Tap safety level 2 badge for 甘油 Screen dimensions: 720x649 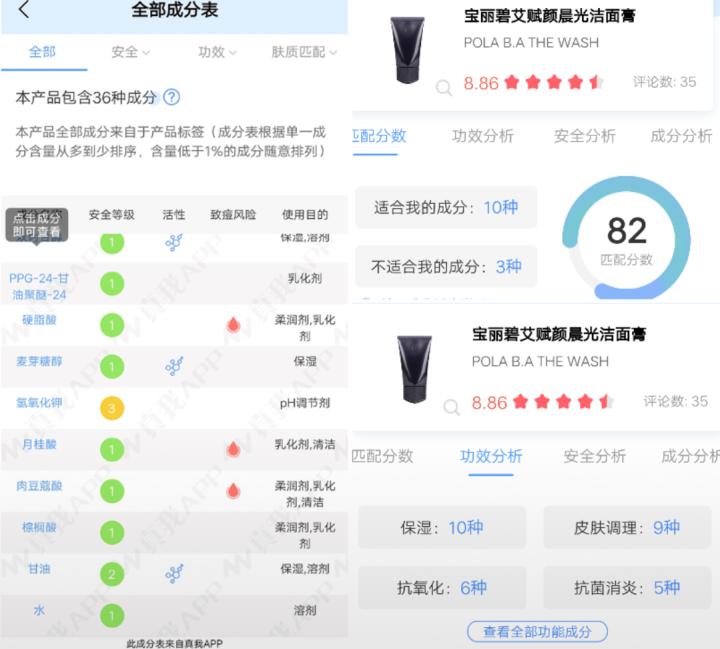tap(112, 574)
